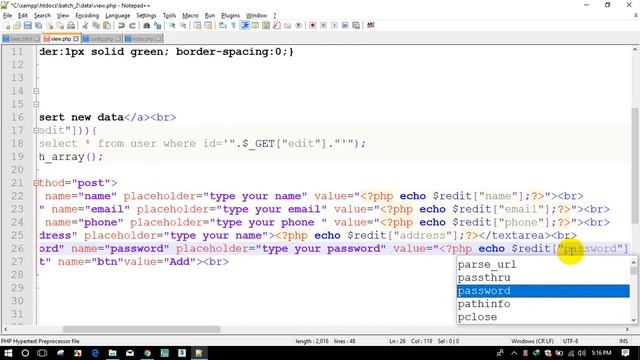Screen dimensions: 640x360
Task: Save the current file using the Save icon
Action: (27, 26)
